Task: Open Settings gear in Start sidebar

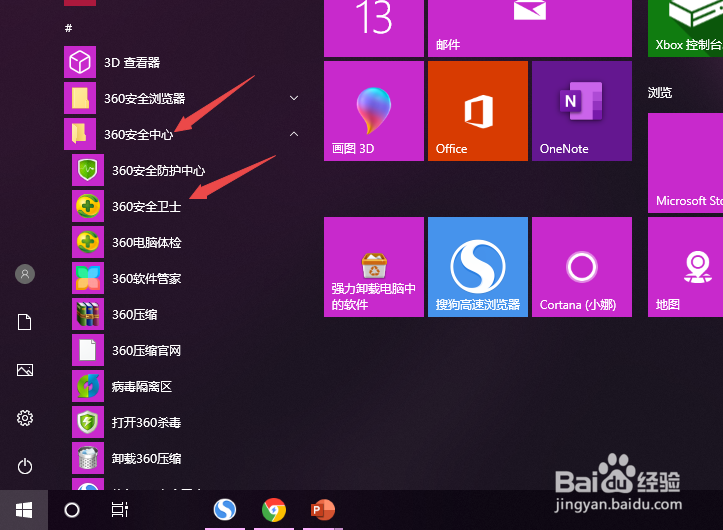Action: (25, 418)
